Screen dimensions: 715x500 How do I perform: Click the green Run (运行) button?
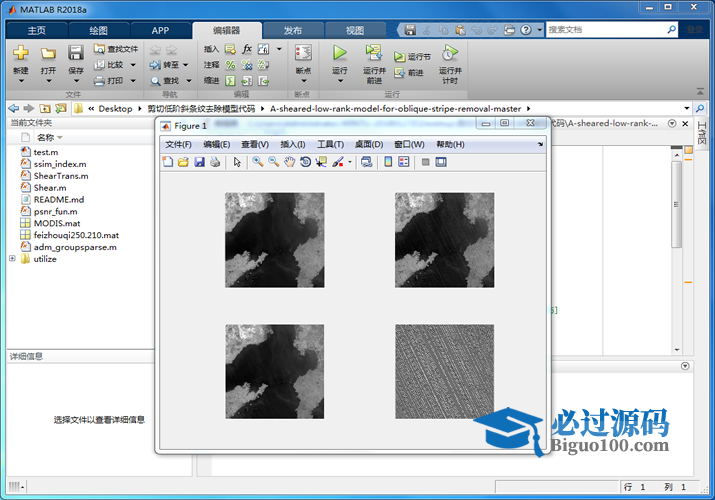tap(339, 57)
